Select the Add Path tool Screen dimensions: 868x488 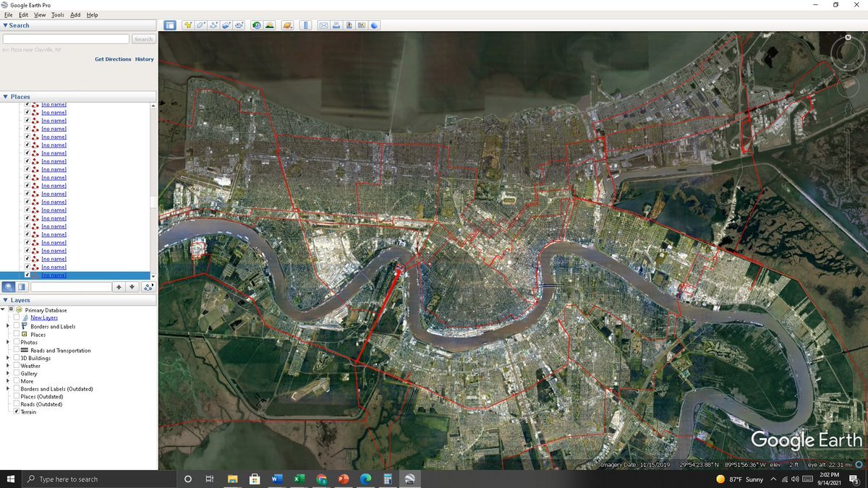213,25
